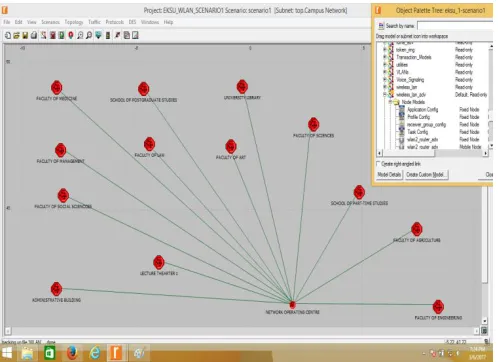Open the File menu
This screenshot has height=362, width=498.
point(7,22)
